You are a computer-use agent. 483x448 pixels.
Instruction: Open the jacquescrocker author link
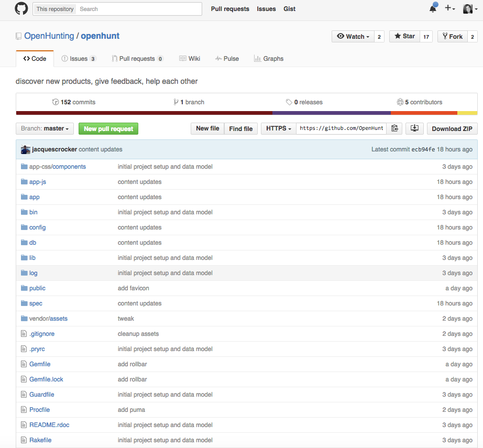tap(54, 149)
